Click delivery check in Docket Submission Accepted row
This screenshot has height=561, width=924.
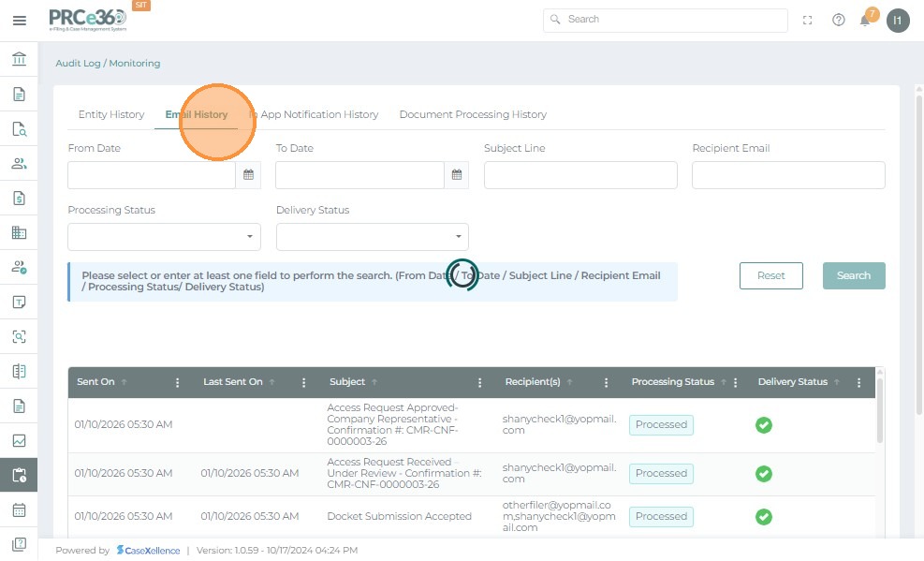pyautogui.click(x=764, y=517)
